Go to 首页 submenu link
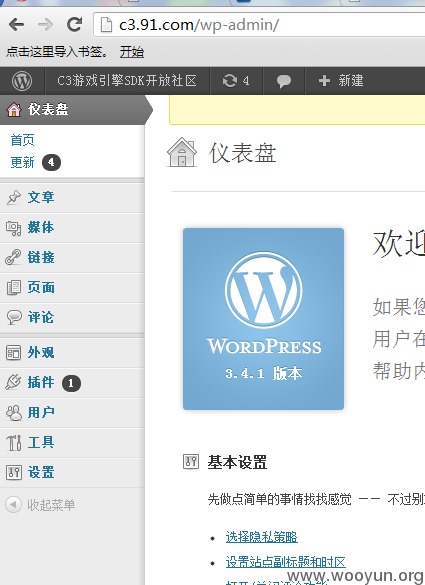The image size is (425, 585). pyautogui.click(x=22, y=140)
